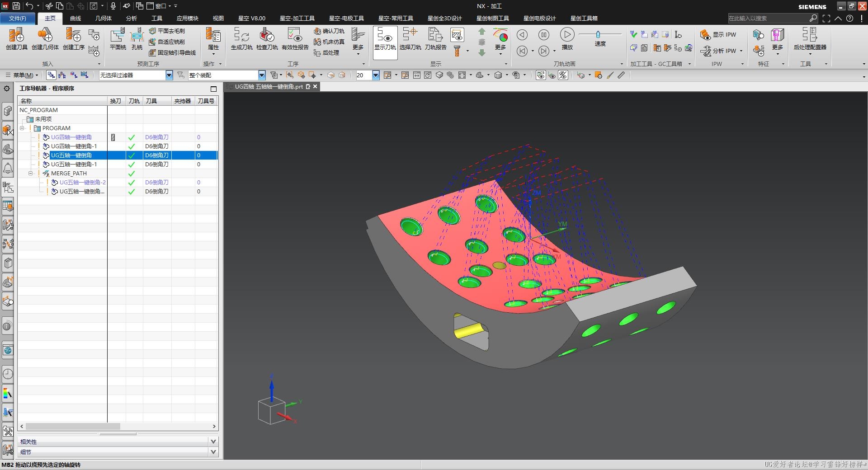The image size is (868, 470).
Task: Open the help question mark icon
Action: pos(849,18)
